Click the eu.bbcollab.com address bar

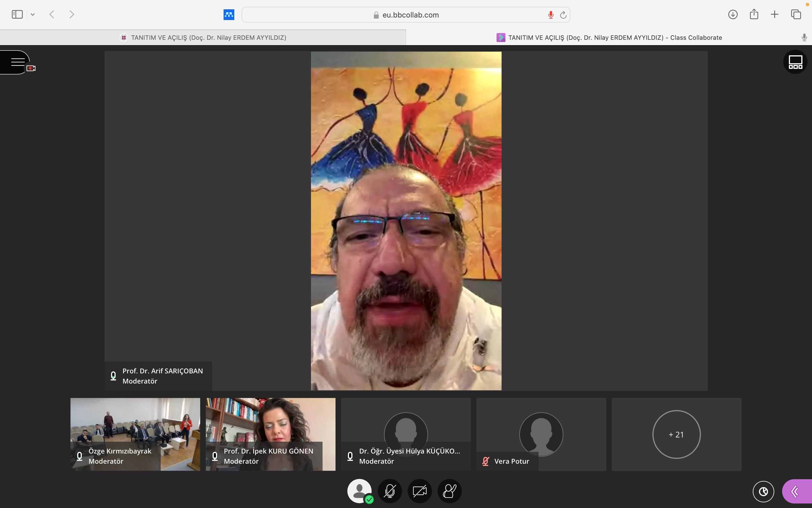406,15
